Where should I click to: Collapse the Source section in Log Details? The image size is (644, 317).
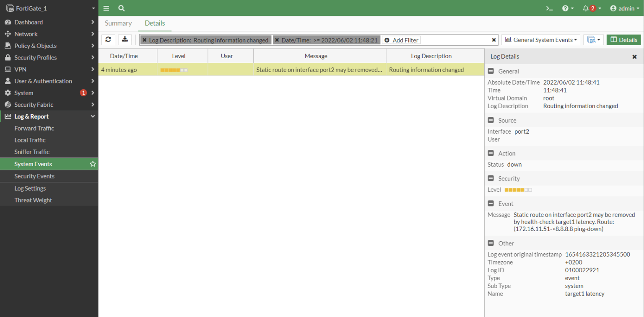[491, 121]
